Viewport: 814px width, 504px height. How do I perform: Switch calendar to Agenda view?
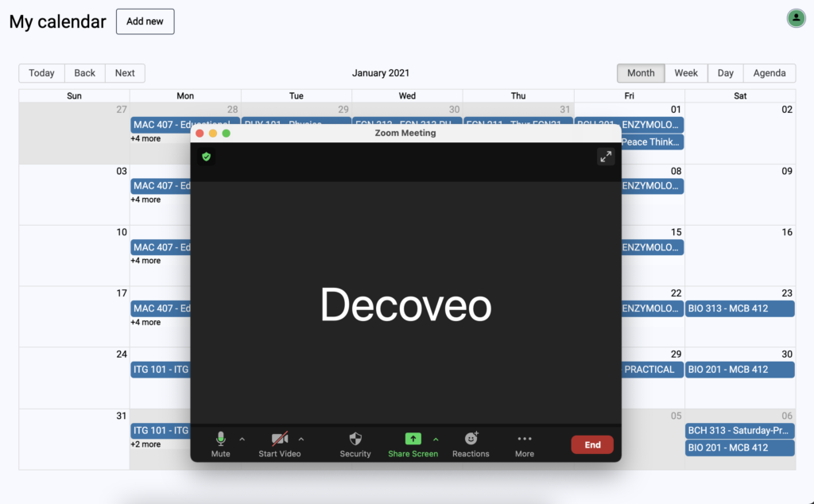pyautogui.click(x=769, y=73)
